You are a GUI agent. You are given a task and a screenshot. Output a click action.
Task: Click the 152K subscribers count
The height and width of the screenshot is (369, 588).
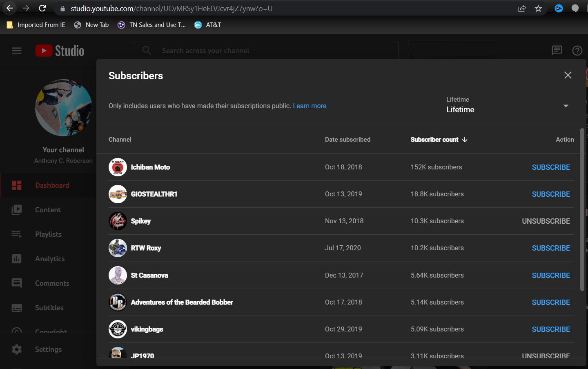tap(437, 167)
